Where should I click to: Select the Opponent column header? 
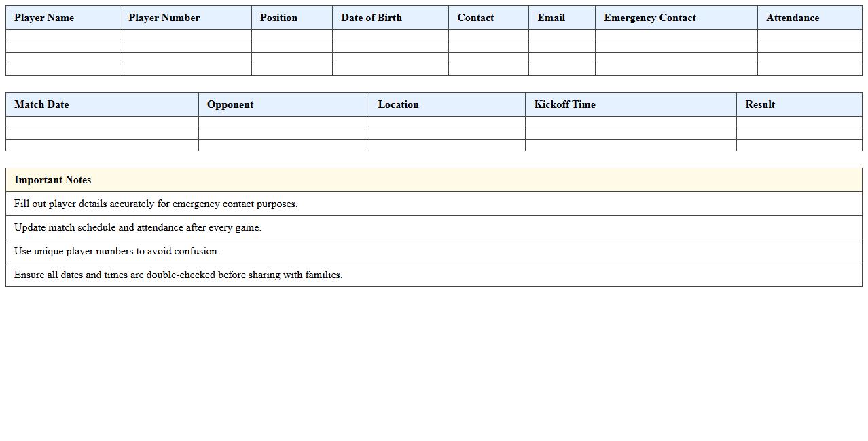(x=230, y=104)
